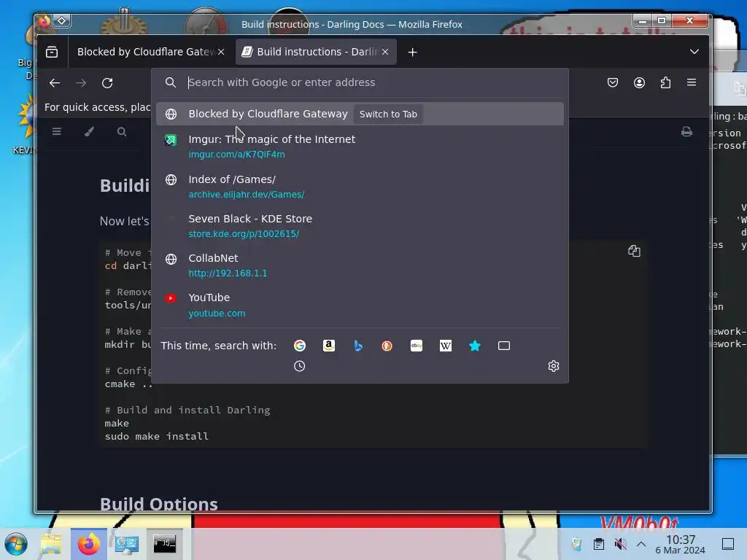
Task: Pick the CollabNet suggestion
Action: pyautogui.click(x=360, y=265)
